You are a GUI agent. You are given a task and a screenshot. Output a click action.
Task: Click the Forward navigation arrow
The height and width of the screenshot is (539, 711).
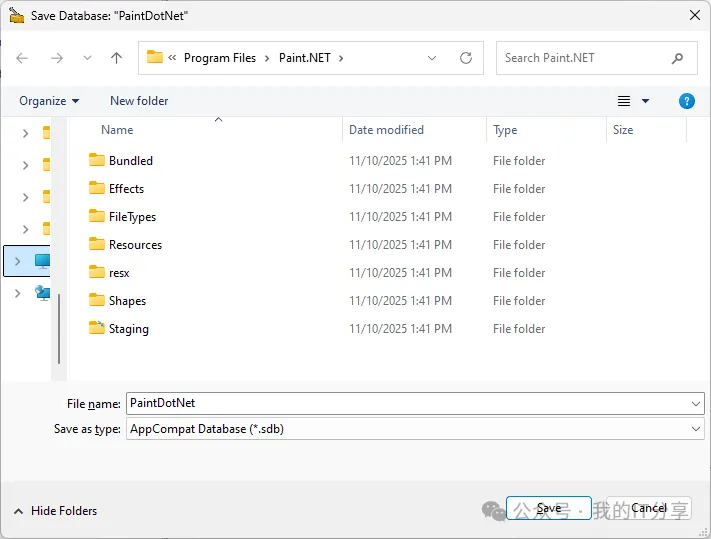(57, 58)
